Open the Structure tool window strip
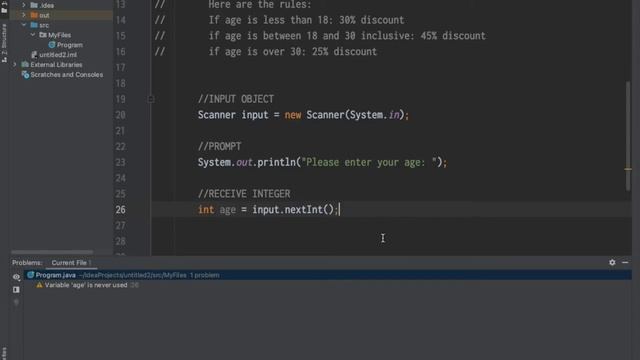This screenshot has width=640, height=360. pyautogui.click(x=4, y=43)
